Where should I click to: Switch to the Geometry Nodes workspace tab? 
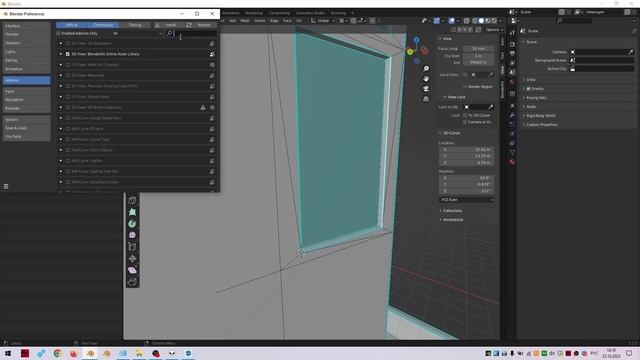(310, 13)
